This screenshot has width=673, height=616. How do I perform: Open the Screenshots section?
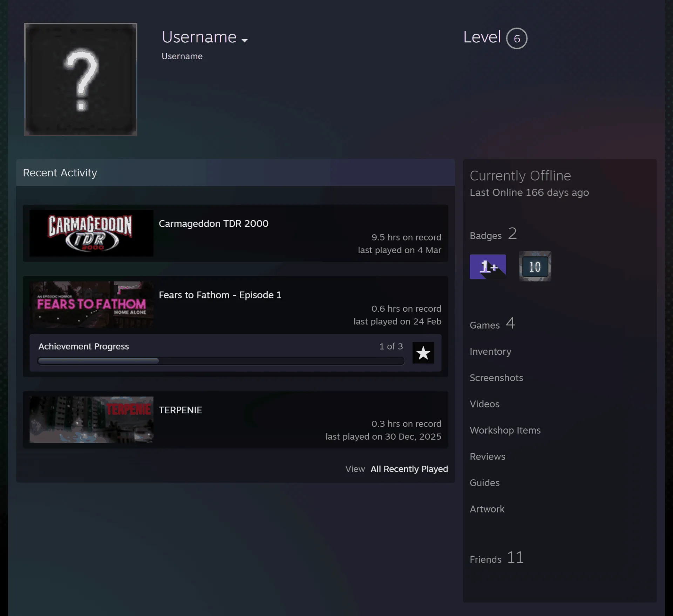tap(496, 378)
